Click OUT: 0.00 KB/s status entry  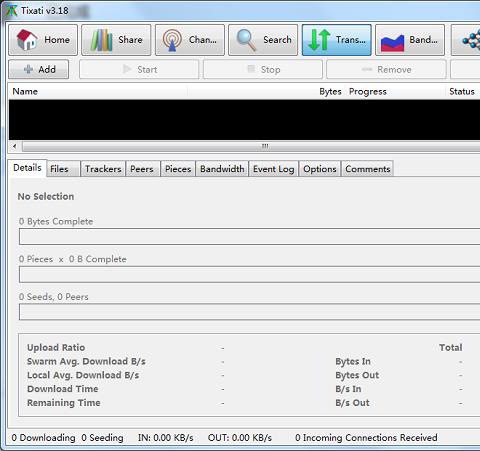[x=240, y=437]
